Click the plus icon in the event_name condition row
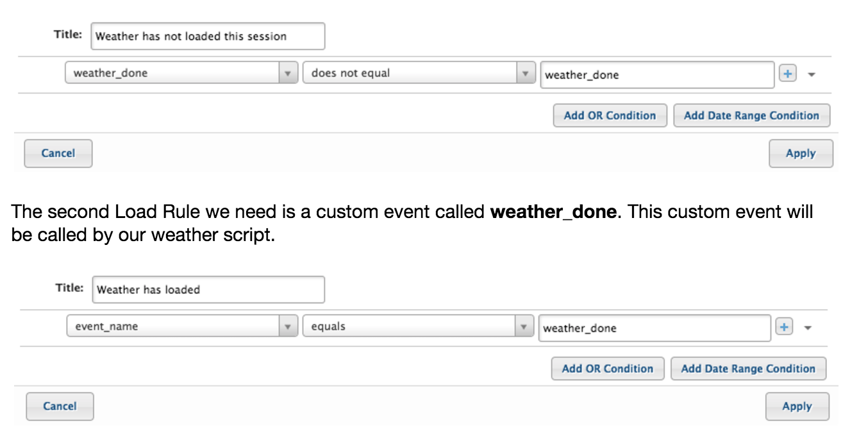 click(x=783, y=327)
